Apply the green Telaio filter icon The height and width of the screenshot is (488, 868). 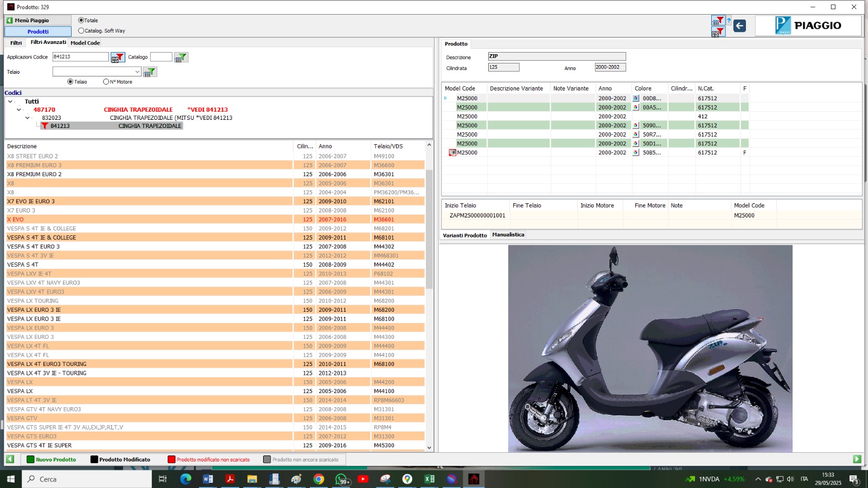150,72
